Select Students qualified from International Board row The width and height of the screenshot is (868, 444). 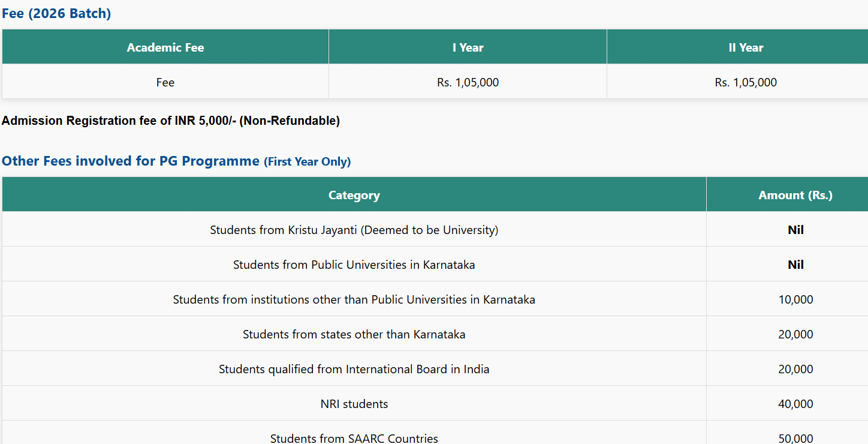point(354,369)
